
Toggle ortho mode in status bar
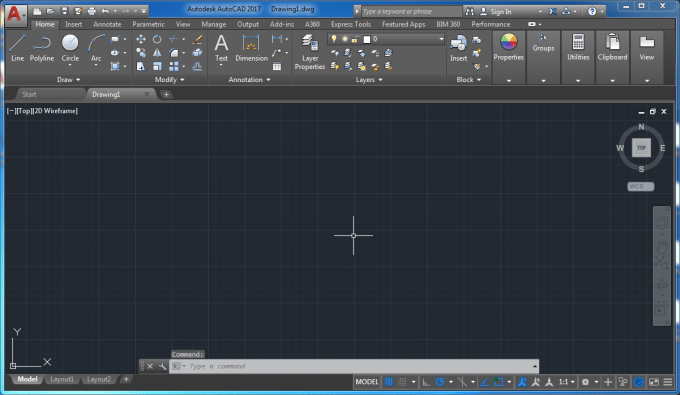[x=426, y=382]
